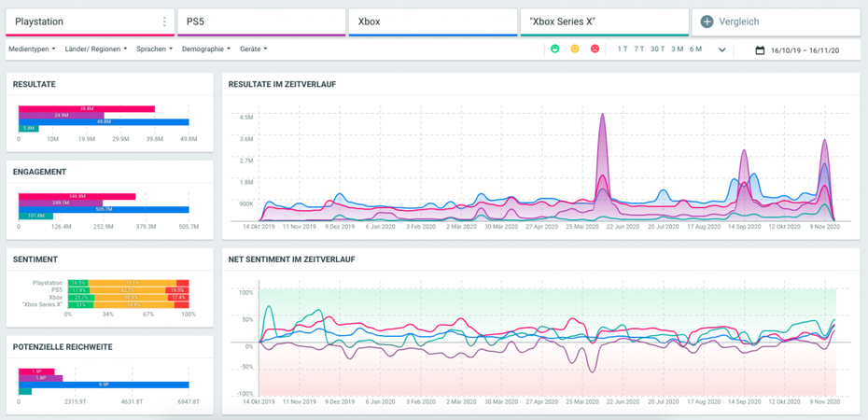Set time range to 6 M
The width and height of the screenshot is (868, 420).
(x=696, y=49)
